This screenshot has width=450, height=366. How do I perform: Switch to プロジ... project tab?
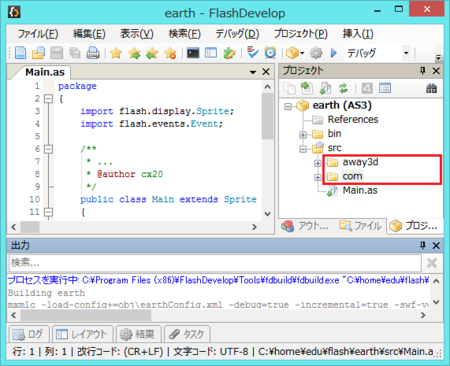point(414,226)
